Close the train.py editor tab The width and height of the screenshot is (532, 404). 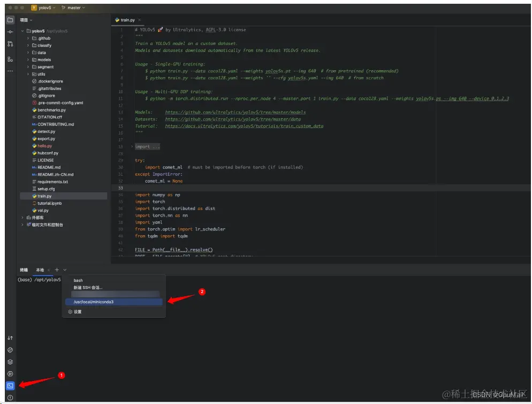(140, 20)
